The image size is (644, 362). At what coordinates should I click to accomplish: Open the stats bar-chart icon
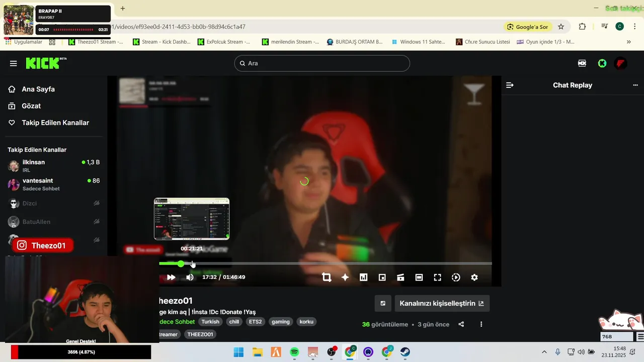pos(364,277)
